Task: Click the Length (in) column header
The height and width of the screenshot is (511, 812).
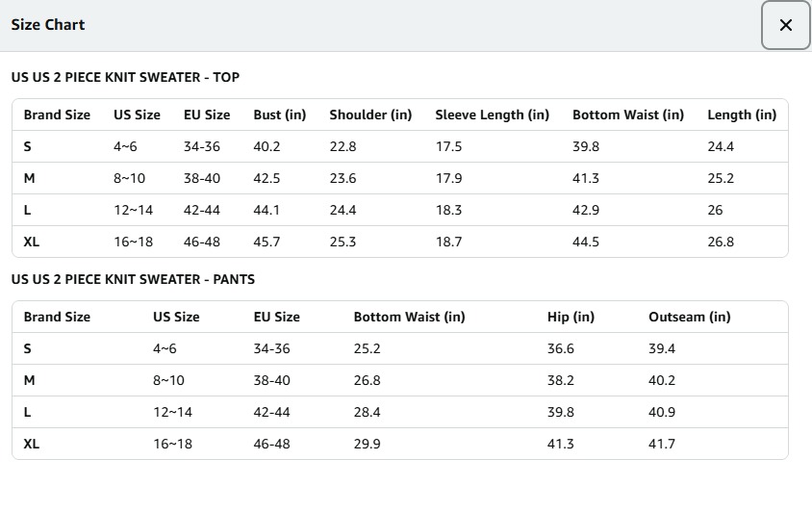Action: click(x=741, y=115)
